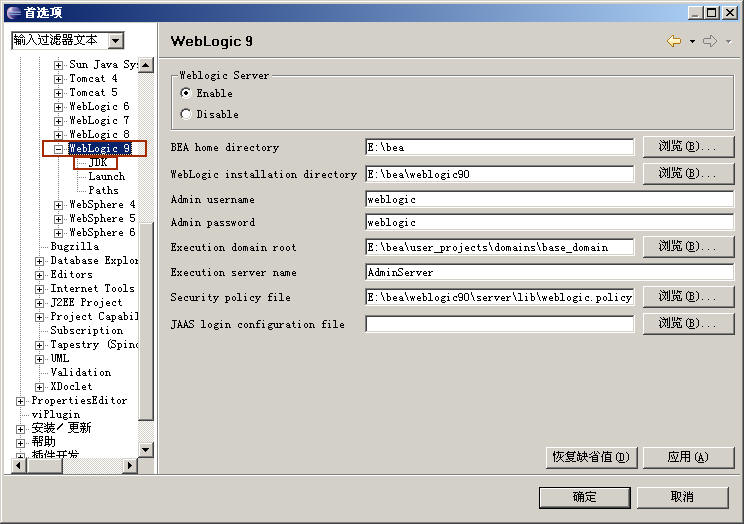This screenshot has width=744, height=524.
Task: Browse for JAAS login configuration file
Action: click(x=688, y=324)
